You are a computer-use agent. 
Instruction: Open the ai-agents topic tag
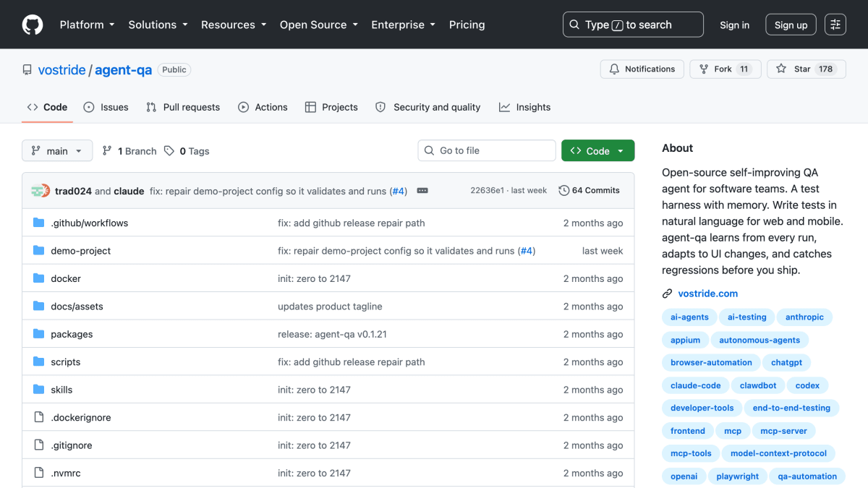(x=689, y=317)
